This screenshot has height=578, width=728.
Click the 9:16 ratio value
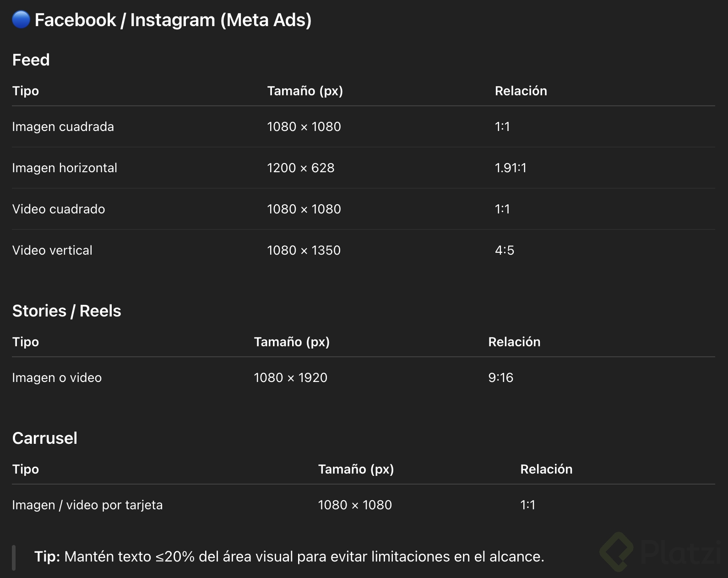(501, 378)
